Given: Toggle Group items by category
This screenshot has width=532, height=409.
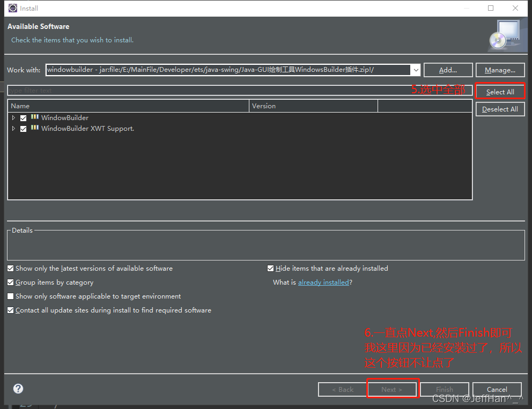Looking at the screenshot, I should tap(10, 282).
